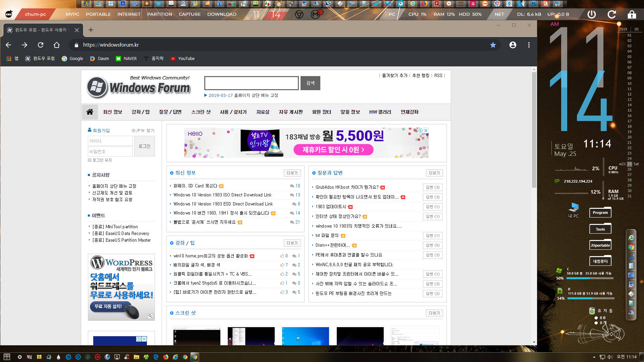Go back to the previous page in Chrome

coord(8,45)
